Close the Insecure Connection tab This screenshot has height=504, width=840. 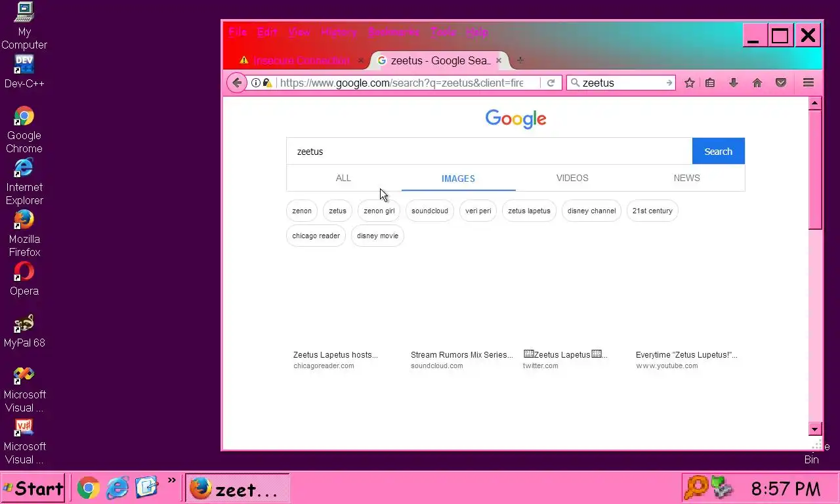click(360, 60)
